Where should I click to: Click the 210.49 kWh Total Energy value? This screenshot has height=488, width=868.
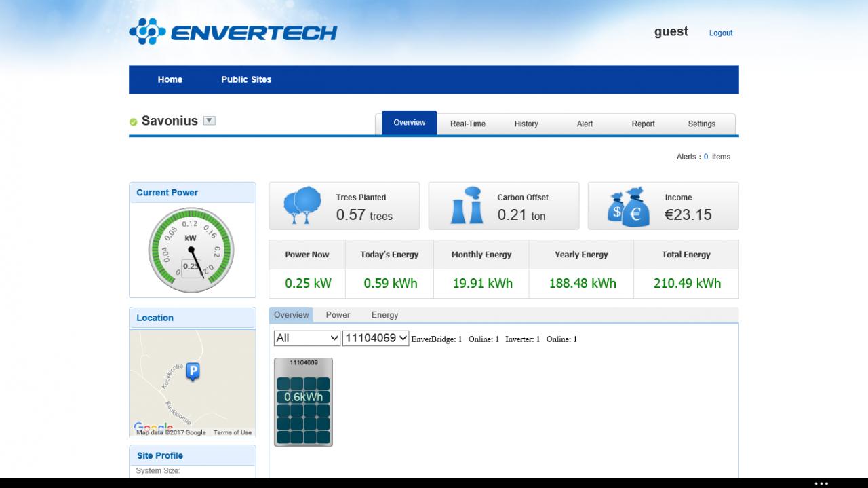click(x=687, y=283)
